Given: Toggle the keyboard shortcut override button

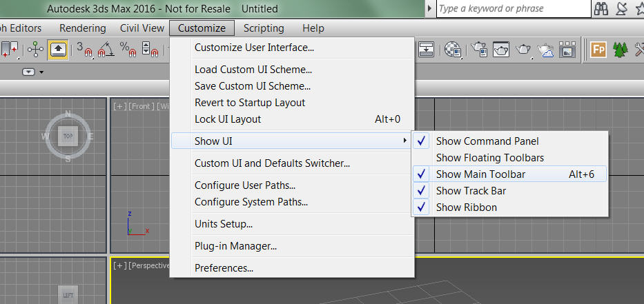Looking at the screenshot, I should pos(58,49).
